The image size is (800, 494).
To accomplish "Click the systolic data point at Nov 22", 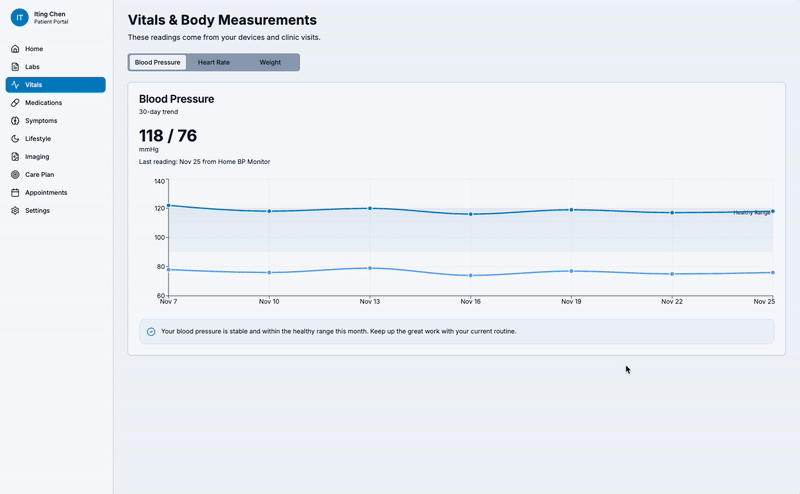I will (x=672, y=213).
